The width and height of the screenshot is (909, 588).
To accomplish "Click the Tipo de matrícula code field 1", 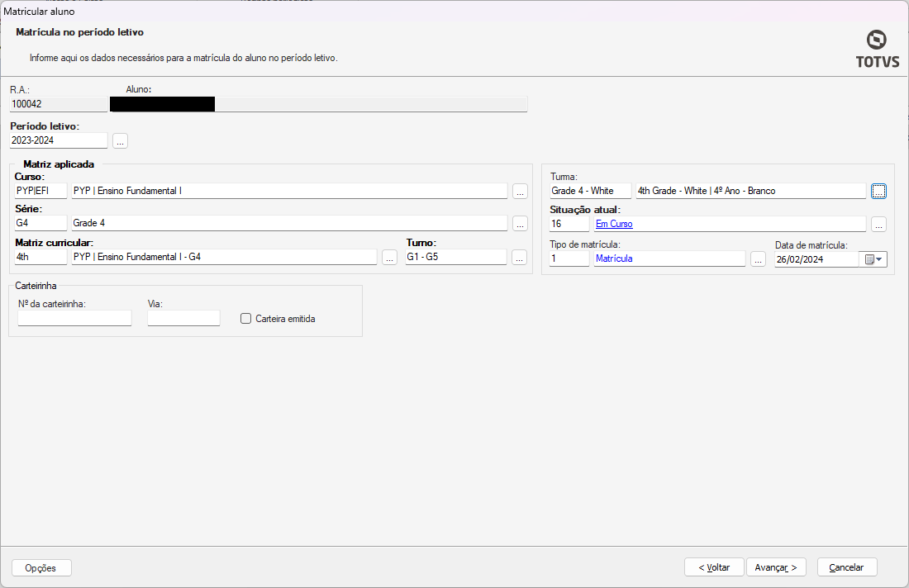I will 569,258.
